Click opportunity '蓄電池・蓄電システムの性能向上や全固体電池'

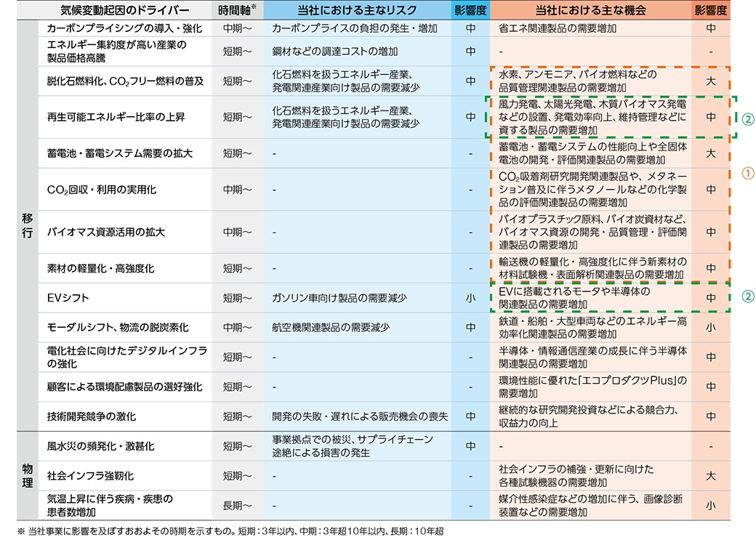[592, 153]
